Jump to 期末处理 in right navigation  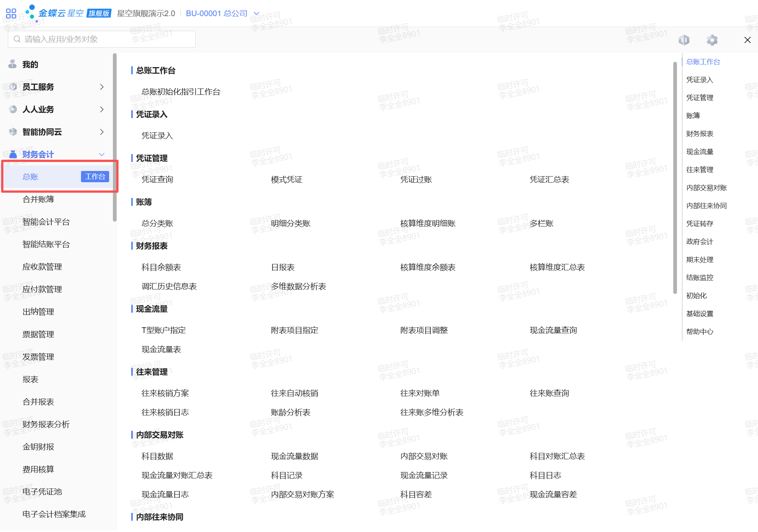699,259
